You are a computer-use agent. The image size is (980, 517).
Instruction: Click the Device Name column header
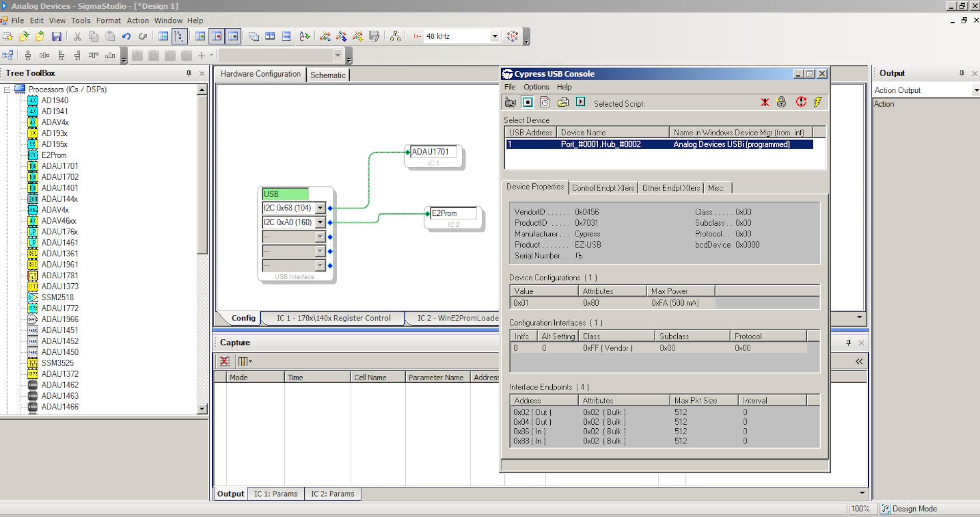[612, 133]
